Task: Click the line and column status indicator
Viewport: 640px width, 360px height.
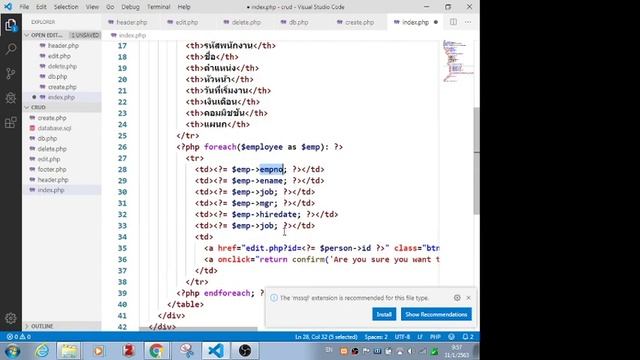Action: pyautogui.click(x=326, y=337)
